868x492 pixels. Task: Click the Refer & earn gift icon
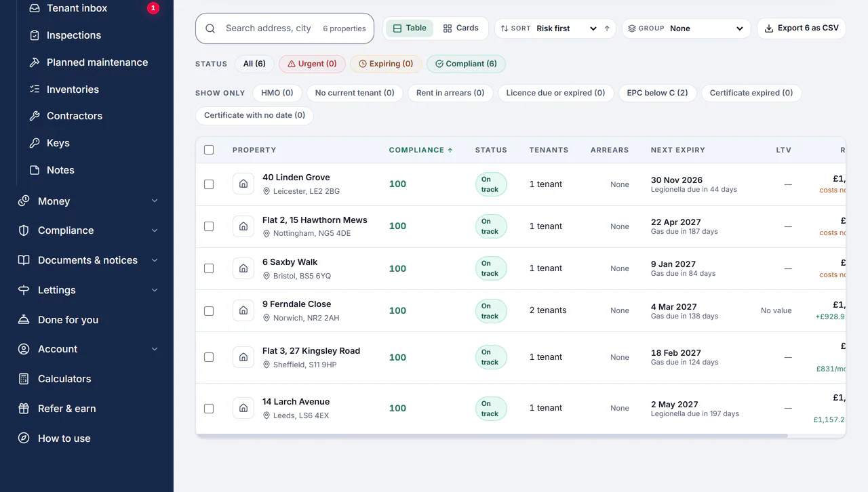[x=24, y=409]
